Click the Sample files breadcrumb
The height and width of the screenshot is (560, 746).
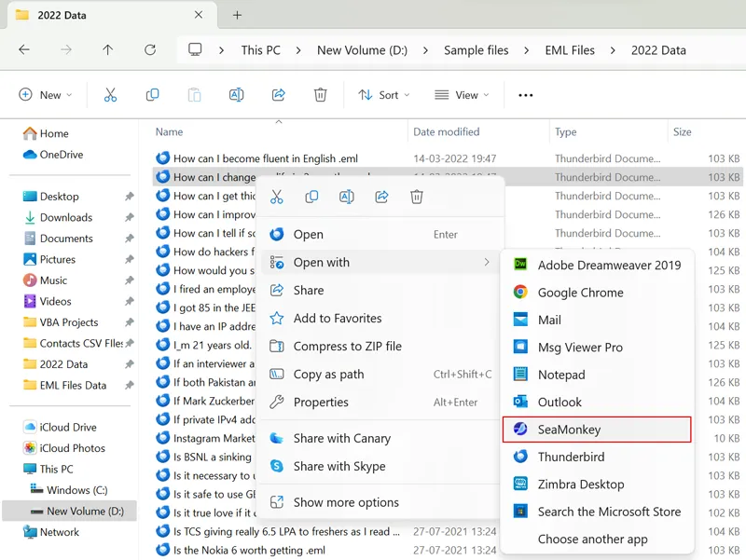pos(476,50)
